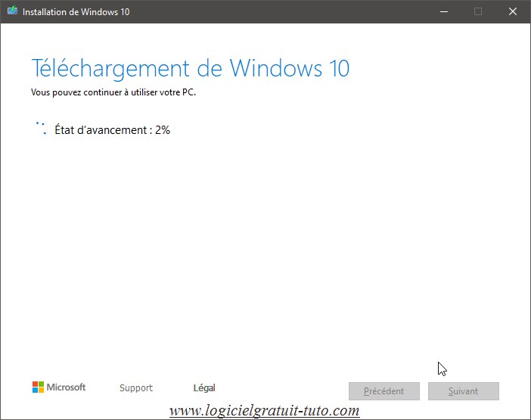The width and height of the screenshot is (531, 420).
Task: Click the maximize button in title bar
Action: pyautogui.click(x=478, y=11)
